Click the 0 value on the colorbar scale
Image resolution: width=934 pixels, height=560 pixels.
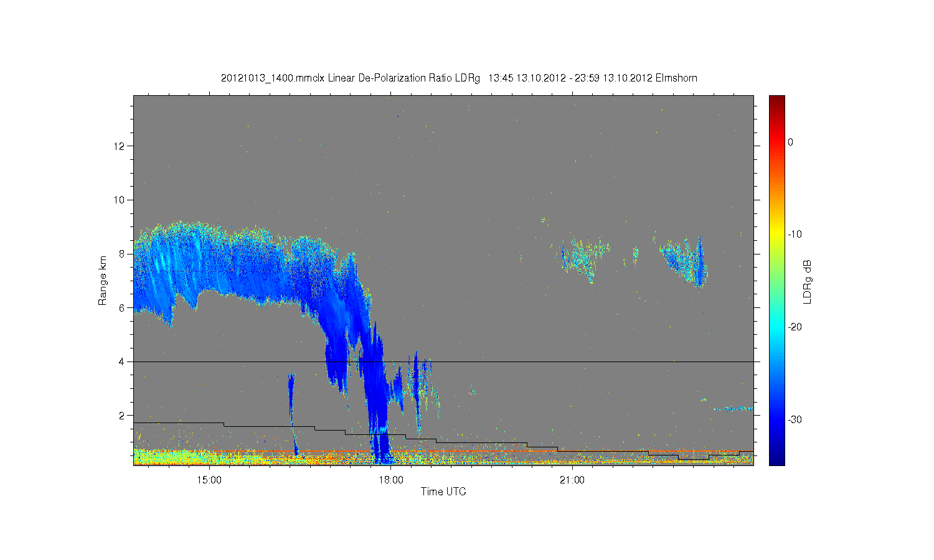pos(790,142)
